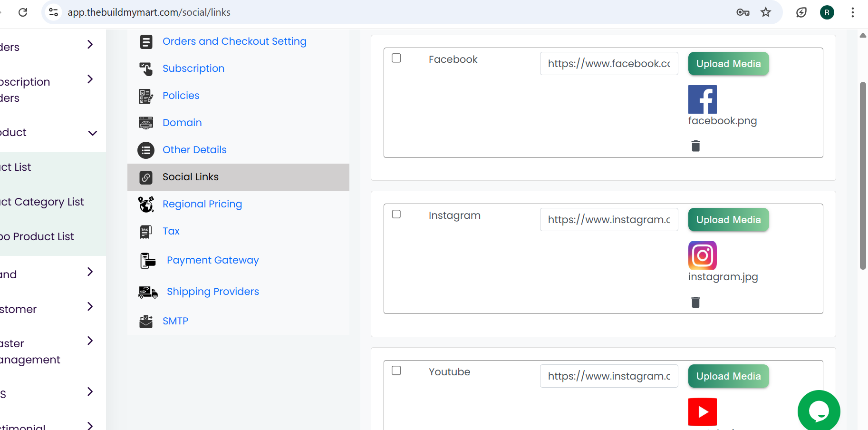868x430 pixels.
Task: Click the Orders and Checkout Setting icon
Action: point(146,42)
